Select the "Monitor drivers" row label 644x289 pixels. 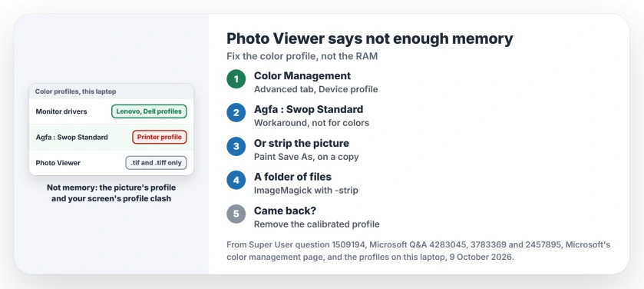tap(61, 111)
